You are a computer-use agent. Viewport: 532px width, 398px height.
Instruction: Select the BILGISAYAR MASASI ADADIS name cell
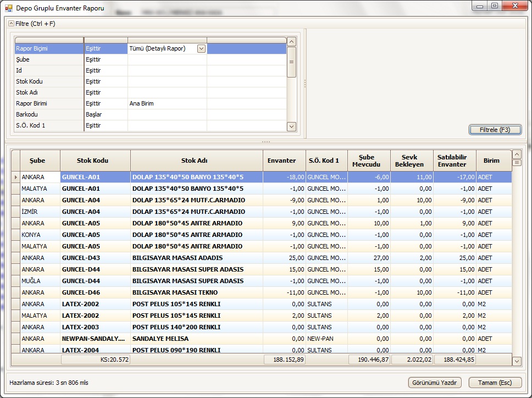(197, 258)
